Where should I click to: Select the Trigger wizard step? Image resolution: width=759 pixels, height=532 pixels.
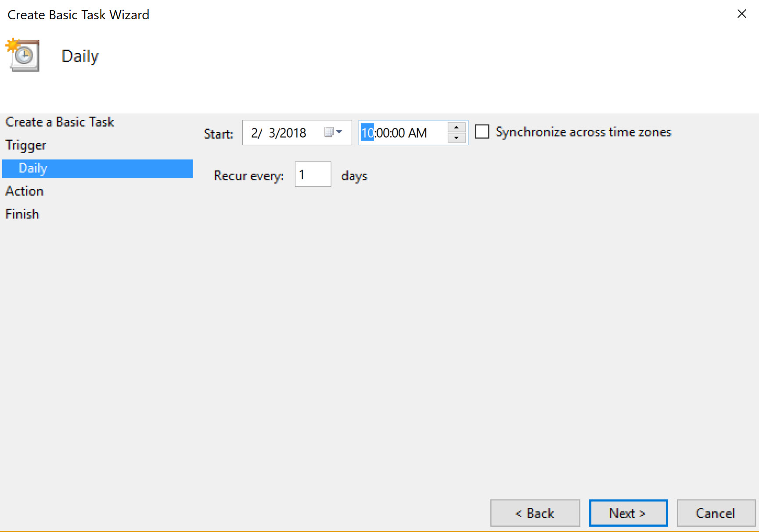click(x=25, y=145)
